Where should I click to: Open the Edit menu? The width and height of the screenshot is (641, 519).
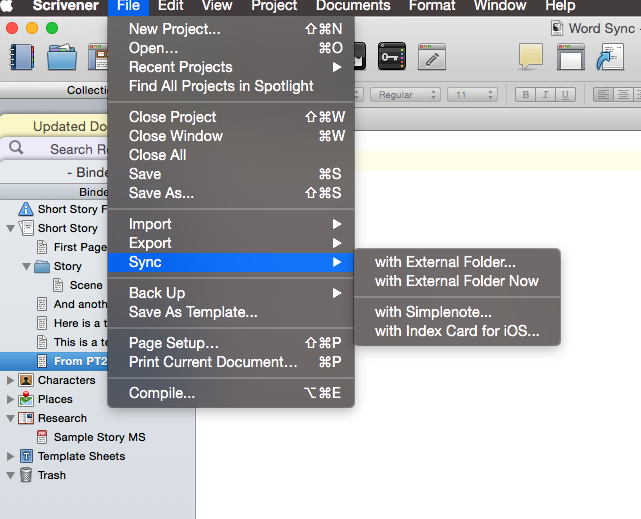click(170, 7)
